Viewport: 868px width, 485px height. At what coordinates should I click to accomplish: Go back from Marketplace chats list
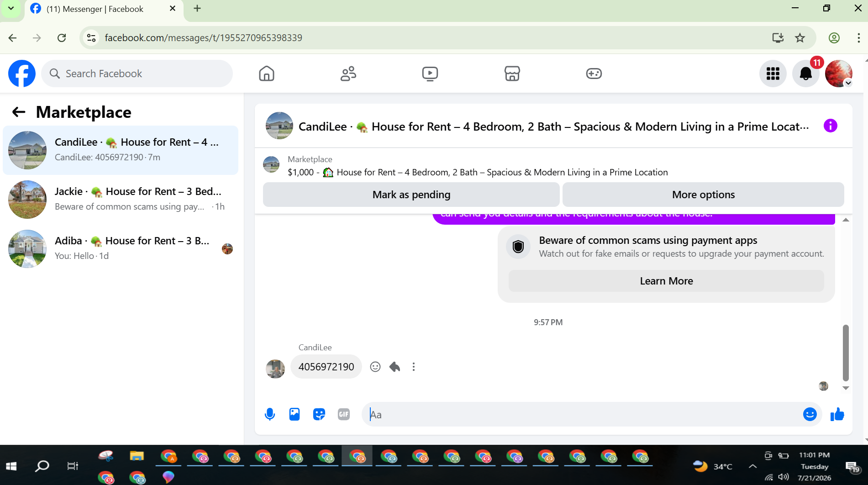pos(19,112)
